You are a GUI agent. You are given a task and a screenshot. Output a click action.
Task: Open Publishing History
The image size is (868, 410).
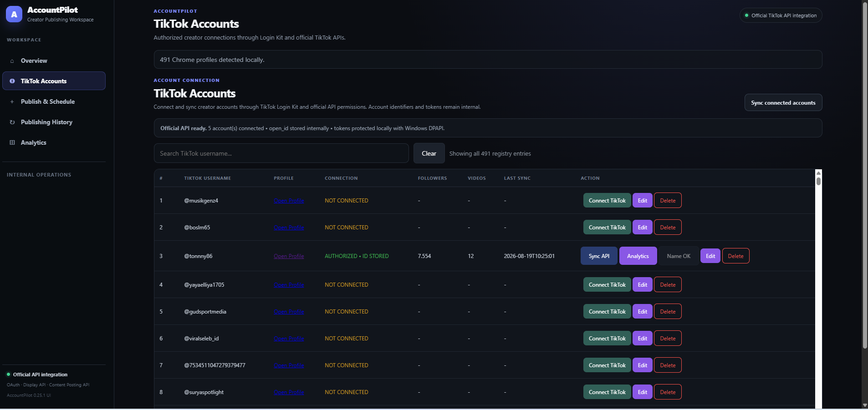click(54, 122)
